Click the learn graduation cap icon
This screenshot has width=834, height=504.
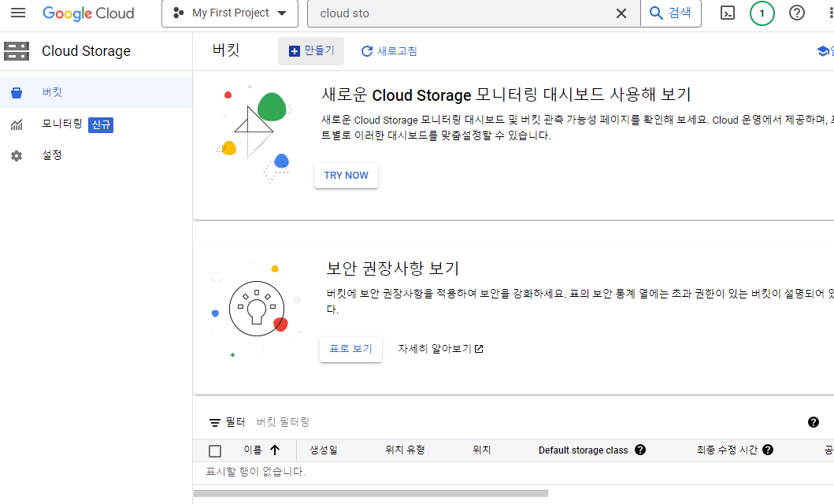(823, 51)
